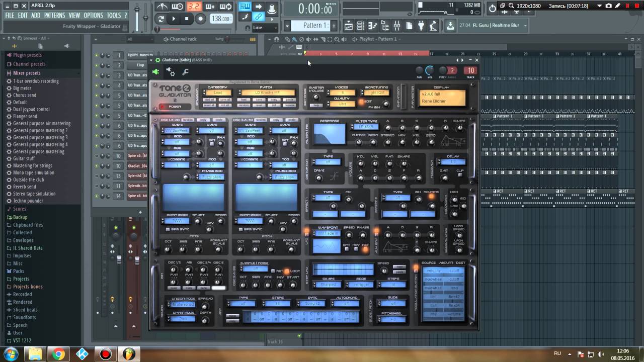The width and height of the screenshot is (644, 362).
Task: Expand the FL Guru news panel dropdown
Action: [x=525, y=25]
